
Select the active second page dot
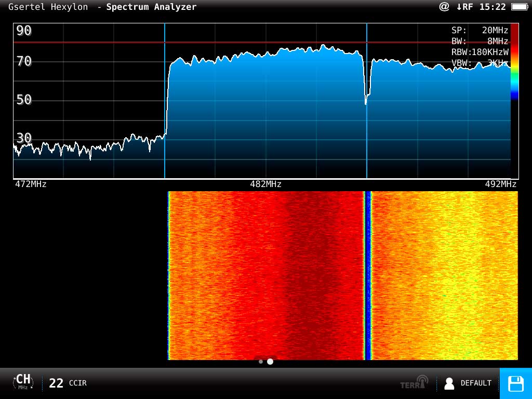(x=270, y=362)
